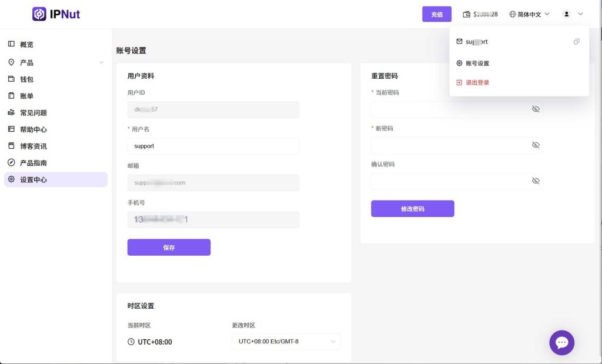Go to 钱包 wallet in the sidebar

coord(26,79)
